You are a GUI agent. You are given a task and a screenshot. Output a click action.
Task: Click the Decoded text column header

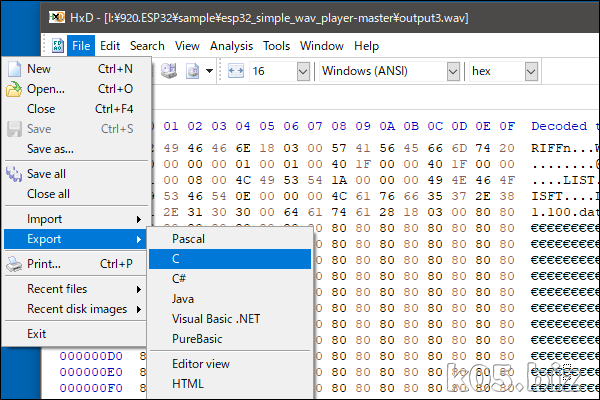click(x=565, y=126)
